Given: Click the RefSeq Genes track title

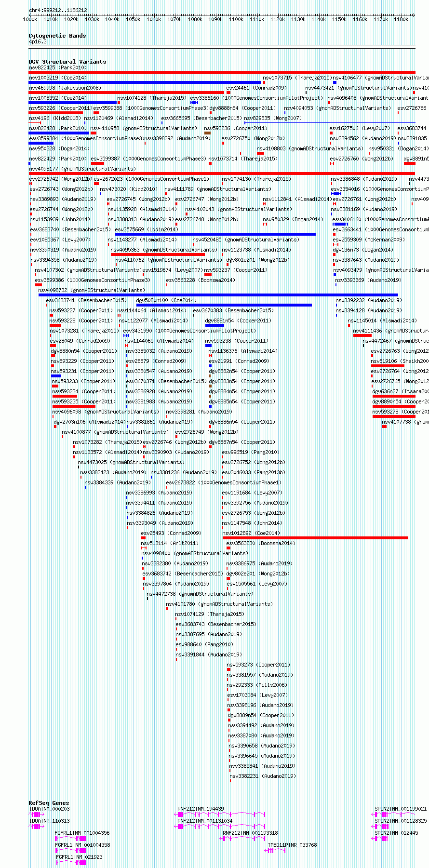Looking at the screenshot, I should tap(49, 803).
